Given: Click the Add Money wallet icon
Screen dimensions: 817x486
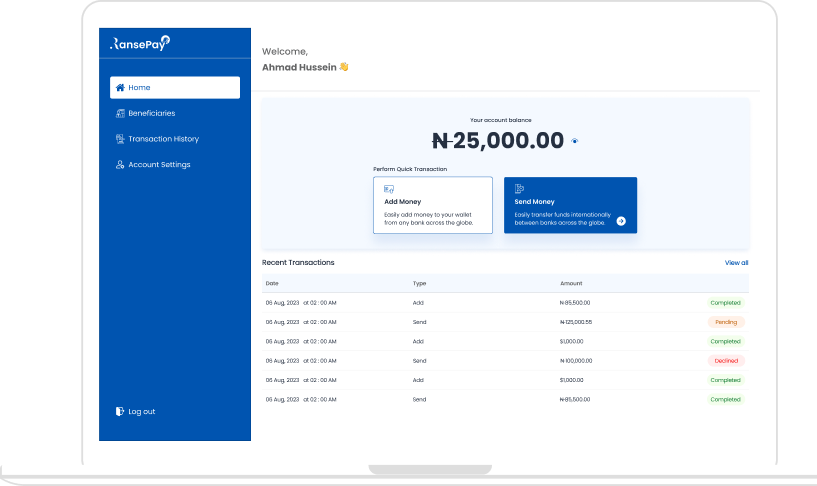Looking at the screenshot, I should click(389, 189).
